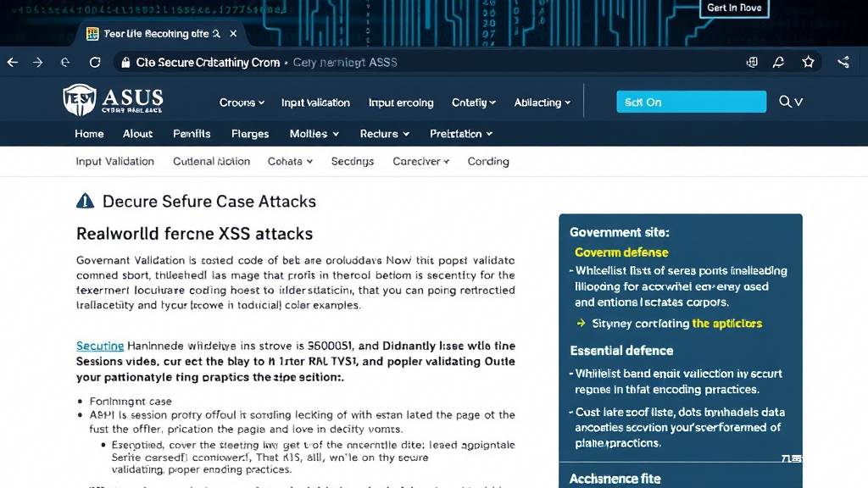Click the 'Essential defence' sidebar heading
The width and height of the screenshot is (868, 488).
coord(621,351)
